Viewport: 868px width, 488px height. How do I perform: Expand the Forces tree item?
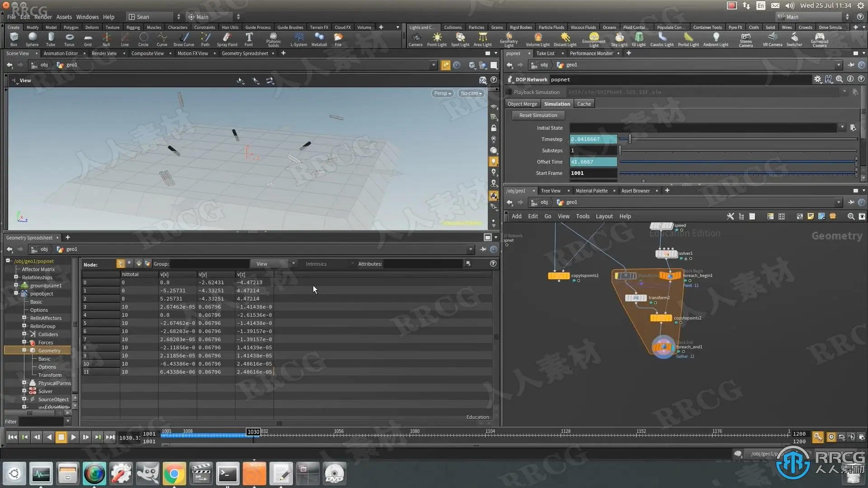click(x=24, y=342)
